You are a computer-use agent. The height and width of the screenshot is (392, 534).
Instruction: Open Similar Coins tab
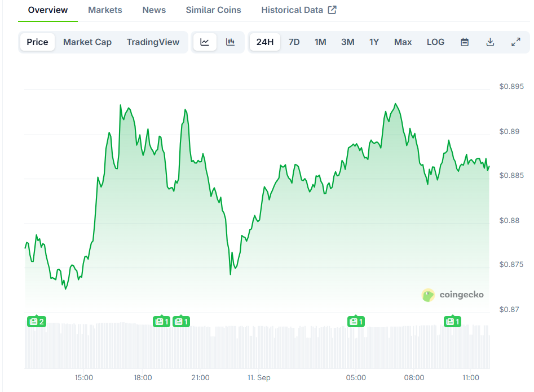(x=213, y=10)
